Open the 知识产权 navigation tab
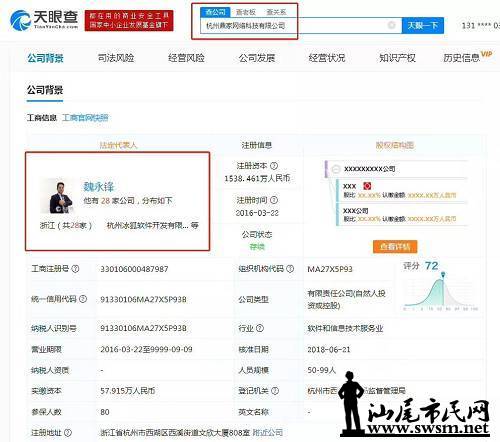The image size is (500, 442). [x=397, y=58]
